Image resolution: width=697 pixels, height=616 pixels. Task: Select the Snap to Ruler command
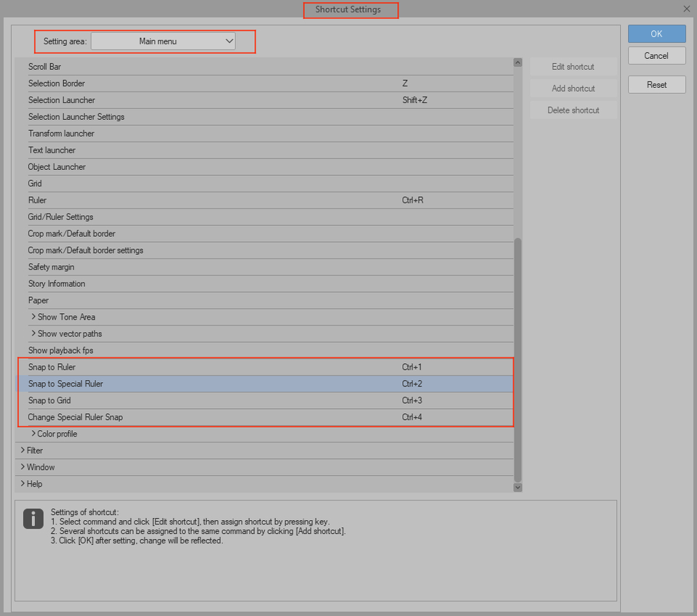(218, 367)
